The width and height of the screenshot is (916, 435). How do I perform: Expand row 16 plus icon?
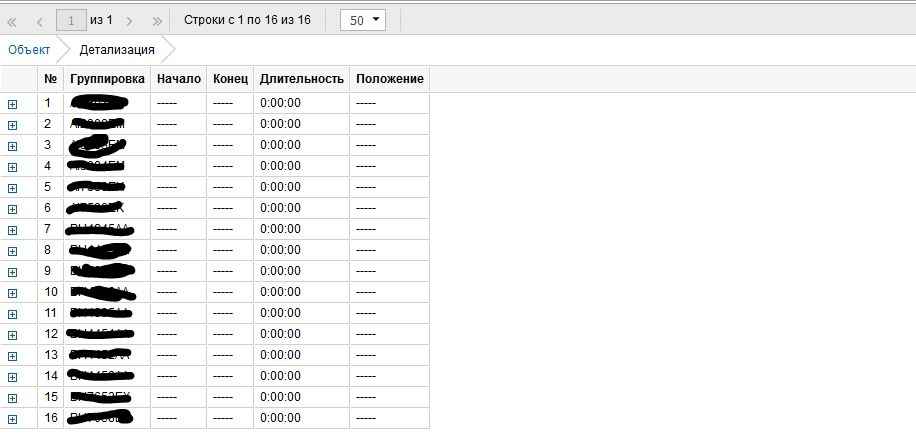tap(13, 419)
